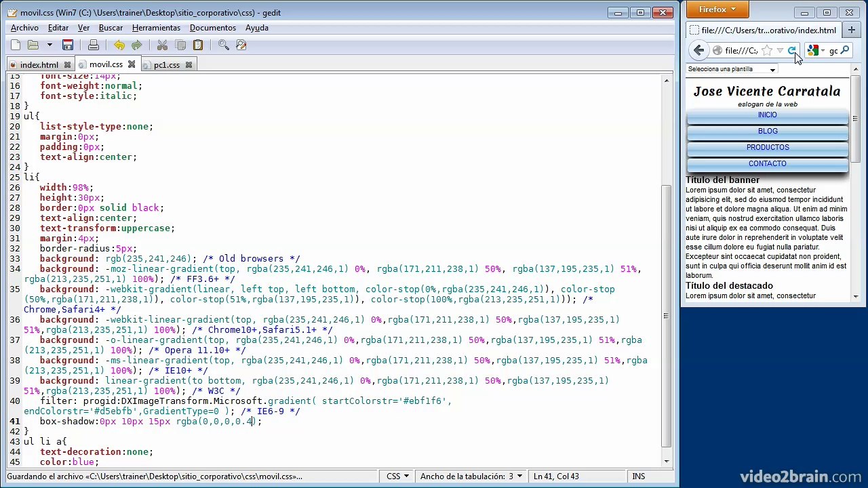Cut selection with the scissors icon
Viewport: 868px width, 488px height.
[x=163, y=45]
